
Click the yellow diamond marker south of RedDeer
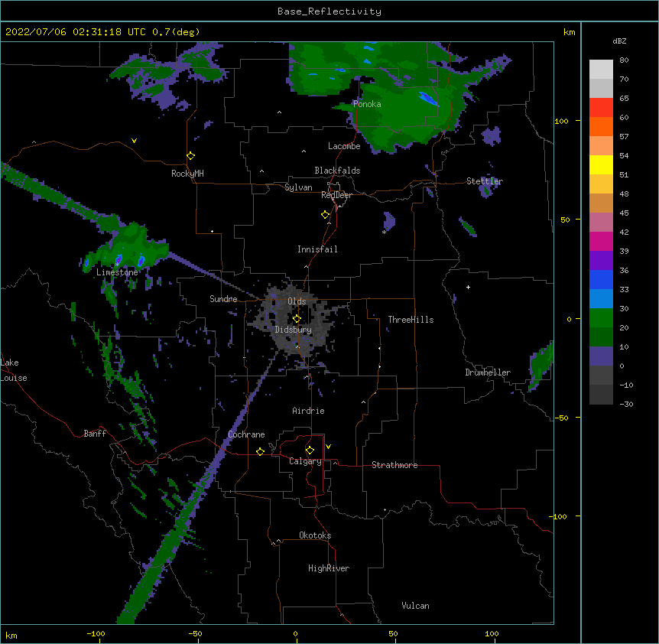[326, 215]
